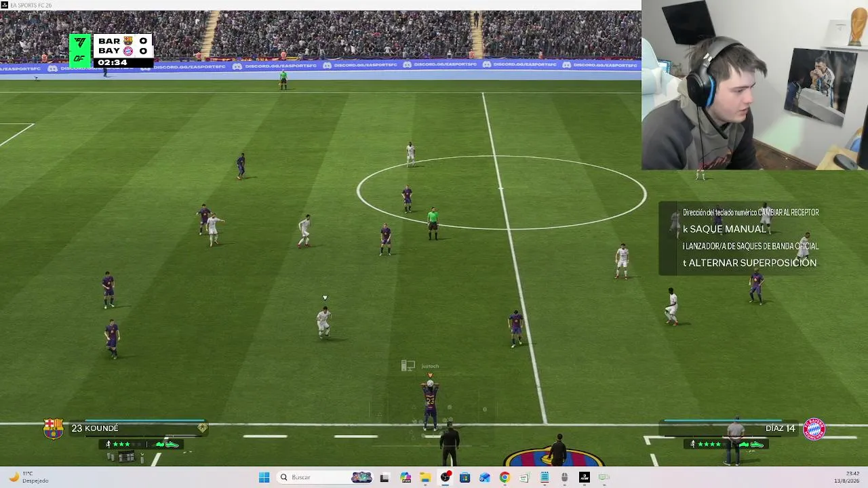Image resolution: width=868 pixels, height=488 pixels.
Task: Click the BAR team abbreviation on scoreboard
Action: click(x=109, y=41)
